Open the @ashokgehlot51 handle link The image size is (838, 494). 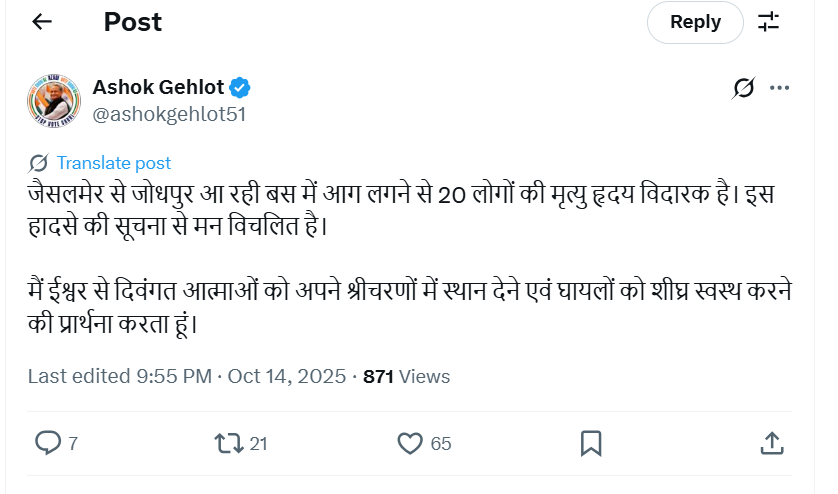(x=169, y=114)
